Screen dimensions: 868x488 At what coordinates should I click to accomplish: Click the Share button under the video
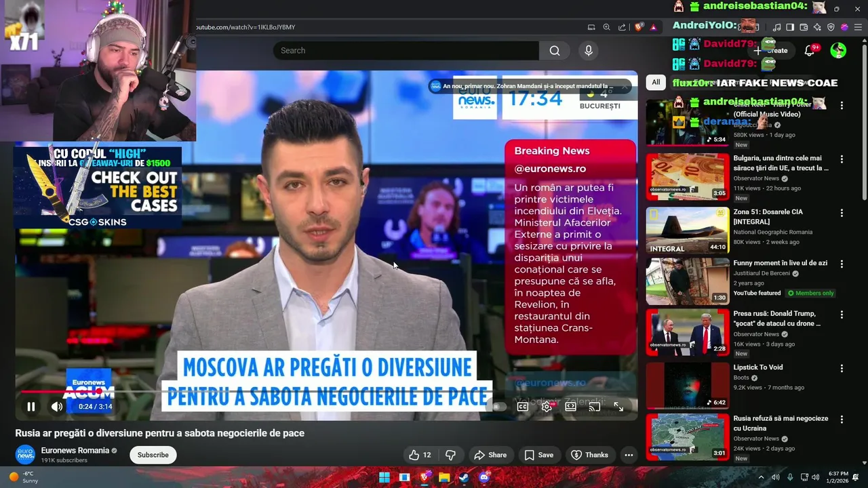(490, 455)
